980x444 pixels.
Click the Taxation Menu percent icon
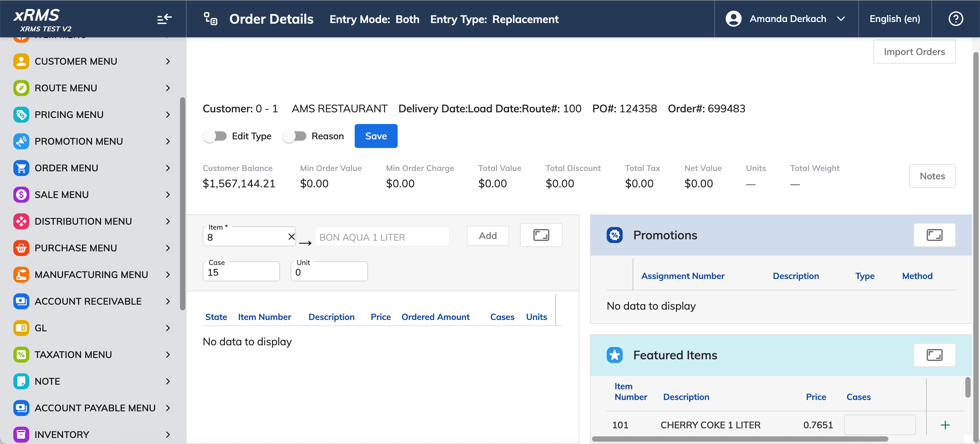click(21, 354)
